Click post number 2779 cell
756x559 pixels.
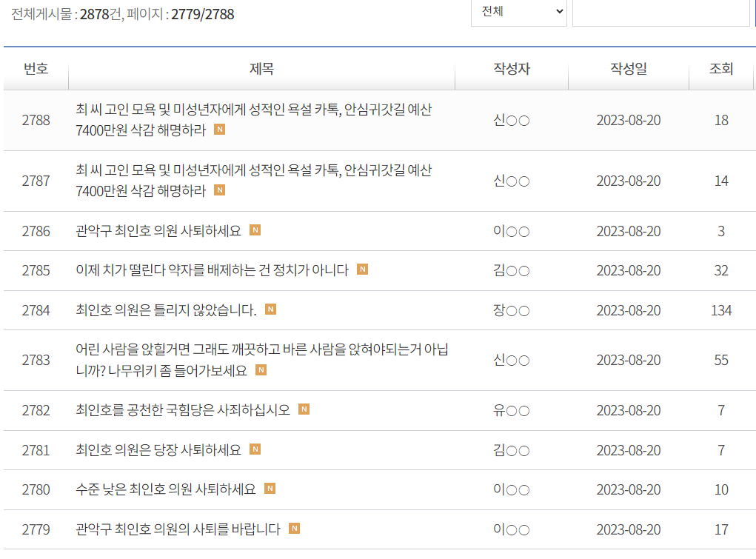(36, 529)
